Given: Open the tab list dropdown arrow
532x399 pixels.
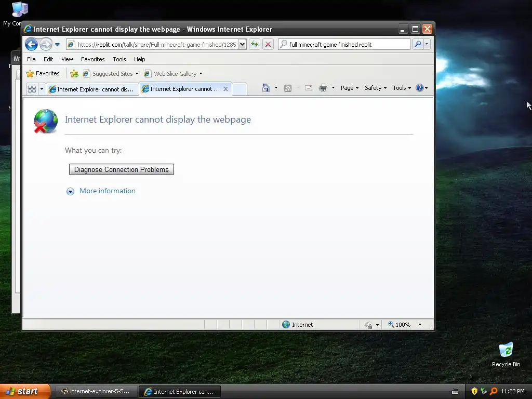Looking at the screenshot, I should pos(42,89).
